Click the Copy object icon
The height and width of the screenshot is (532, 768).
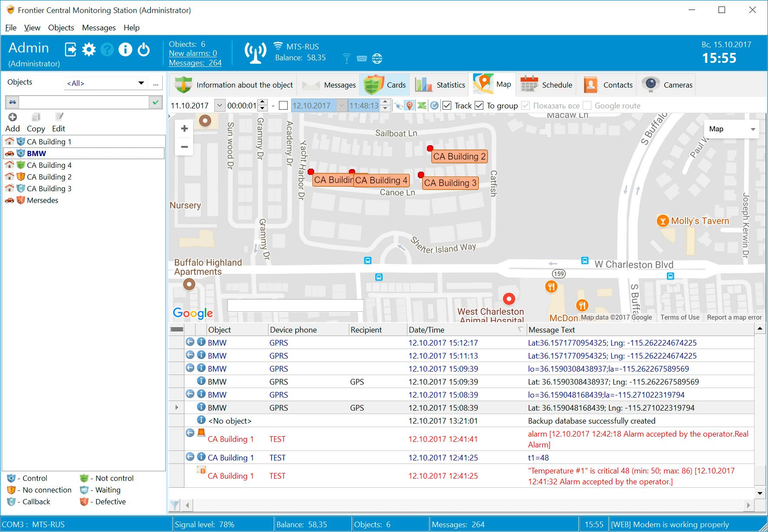click(36, 117)
